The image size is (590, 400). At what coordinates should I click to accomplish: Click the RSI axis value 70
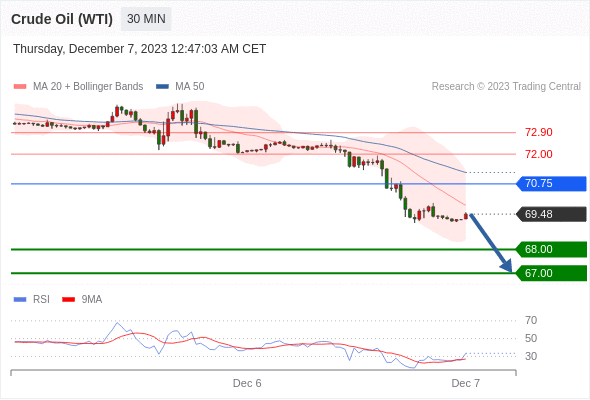coord(531,321)
